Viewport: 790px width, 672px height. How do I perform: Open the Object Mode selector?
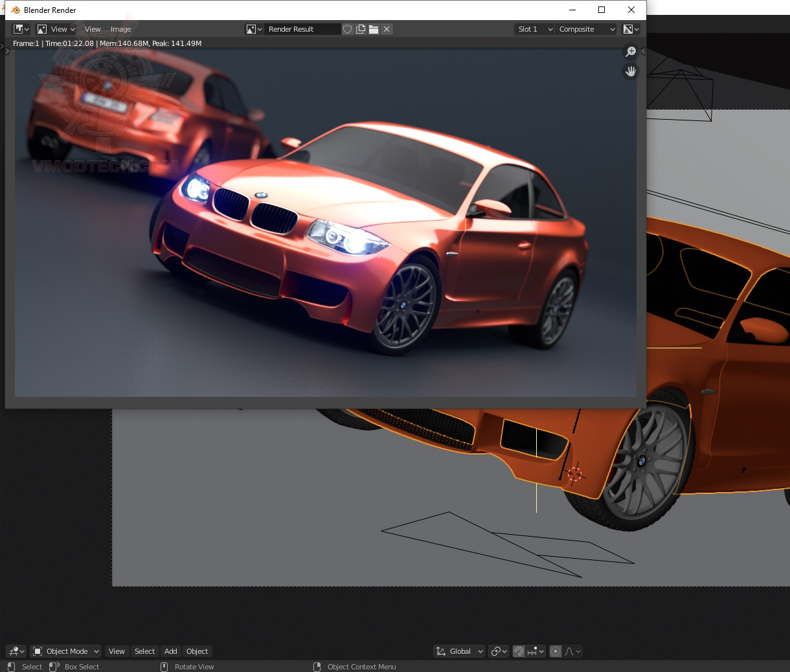(x=66, y=651)
